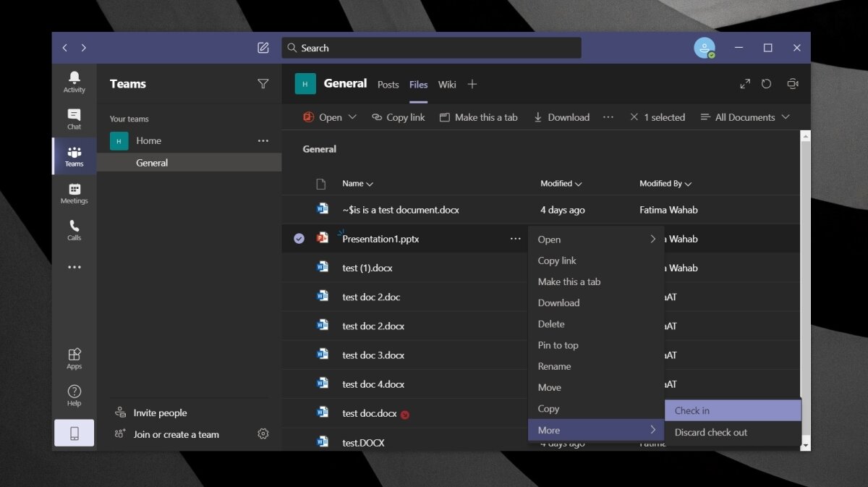
Task: Start a Meet now video call
Action: point(793,84)
